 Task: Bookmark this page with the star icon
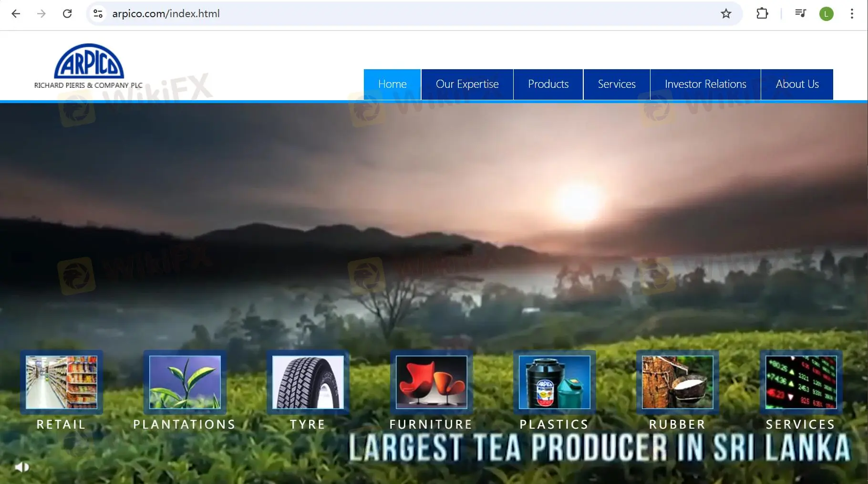pos(725,14)
